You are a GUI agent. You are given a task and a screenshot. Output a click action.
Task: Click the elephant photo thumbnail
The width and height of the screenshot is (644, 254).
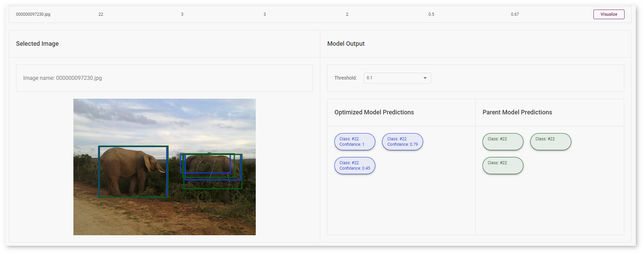pyautogui.click(x=164, y=167)
